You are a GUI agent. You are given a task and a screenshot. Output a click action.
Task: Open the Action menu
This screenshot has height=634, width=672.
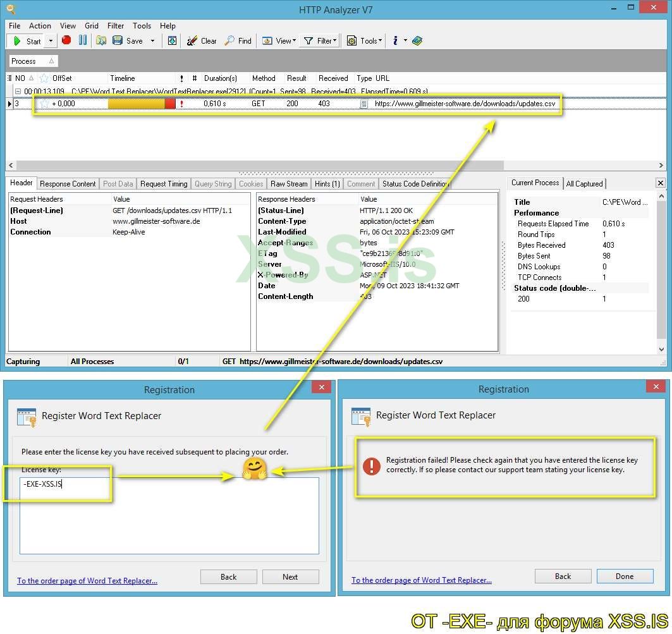click(x=40, y=26)
